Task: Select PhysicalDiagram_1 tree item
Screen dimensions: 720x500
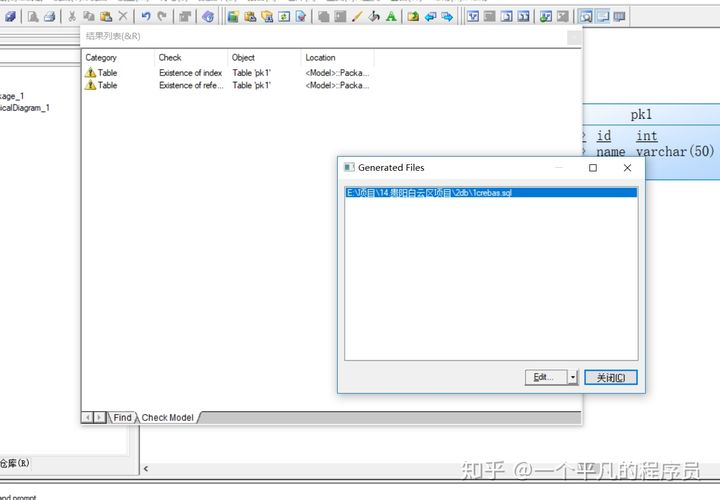Action: [x=25, y=108]
